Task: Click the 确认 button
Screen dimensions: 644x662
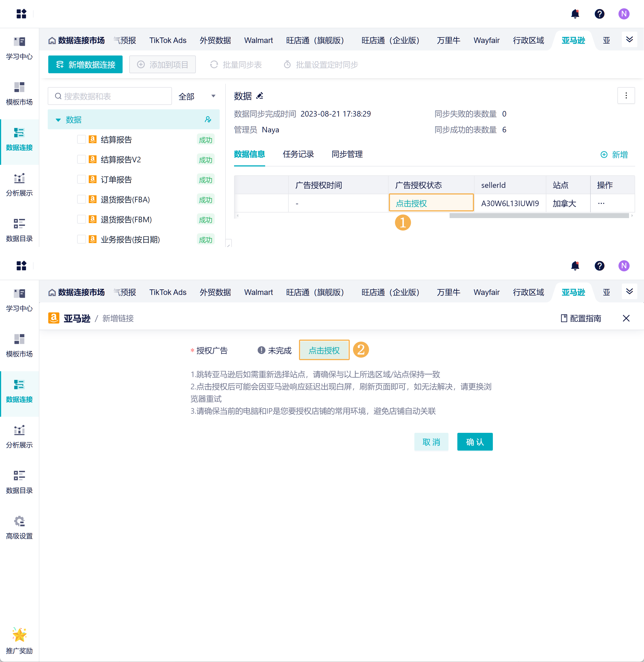Action: (475, 442)
